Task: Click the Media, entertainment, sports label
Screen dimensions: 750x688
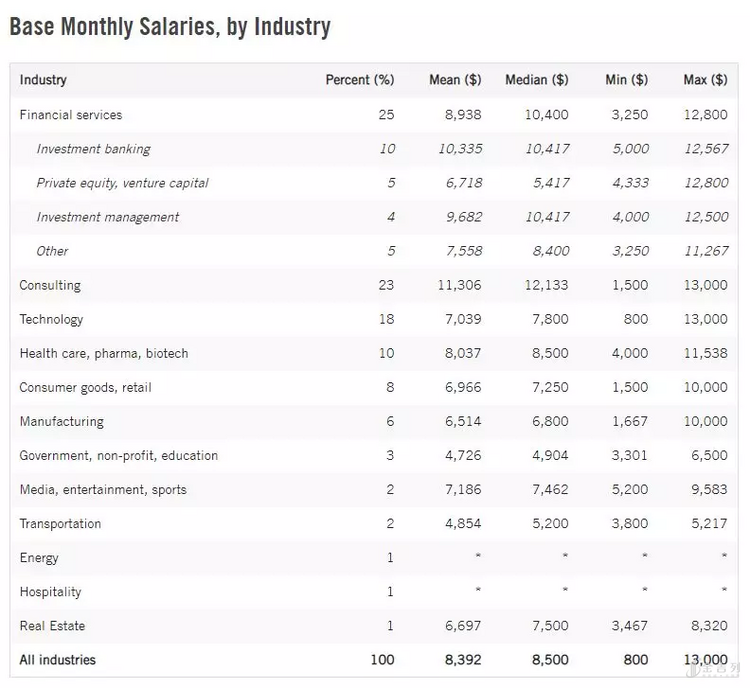Action: point(103,489)
